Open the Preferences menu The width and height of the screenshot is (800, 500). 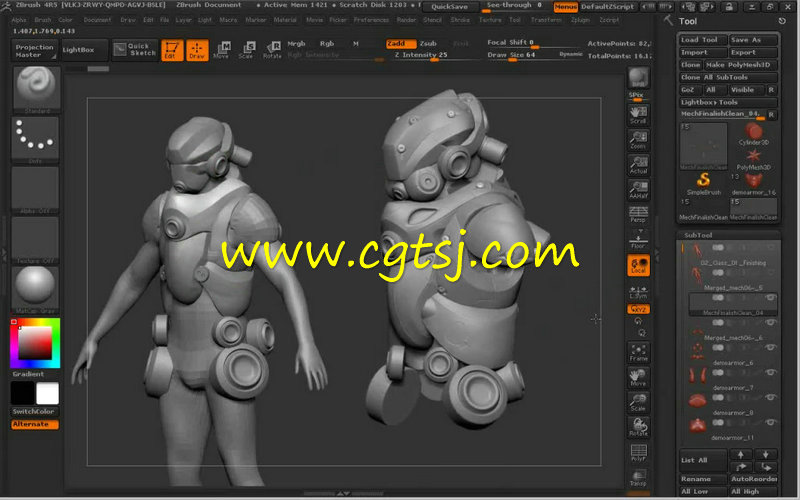[371, 20]
